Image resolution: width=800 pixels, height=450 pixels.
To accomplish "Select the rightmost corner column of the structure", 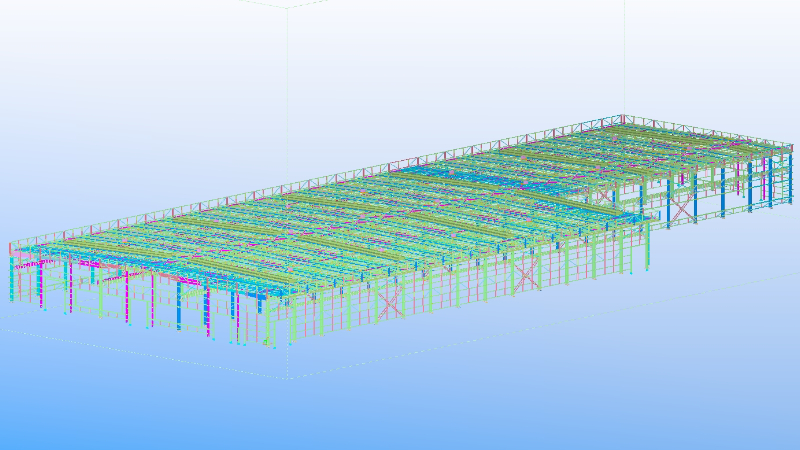I will [789, 176].
